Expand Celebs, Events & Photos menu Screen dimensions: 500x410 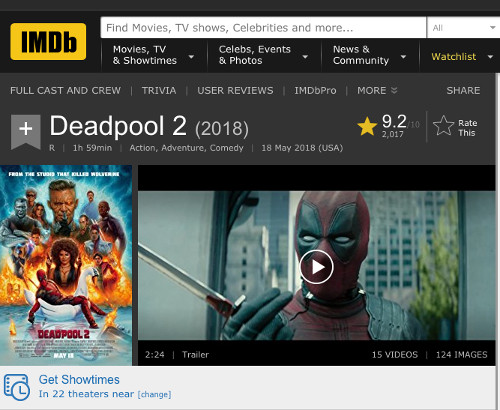(x=263, y=55)
